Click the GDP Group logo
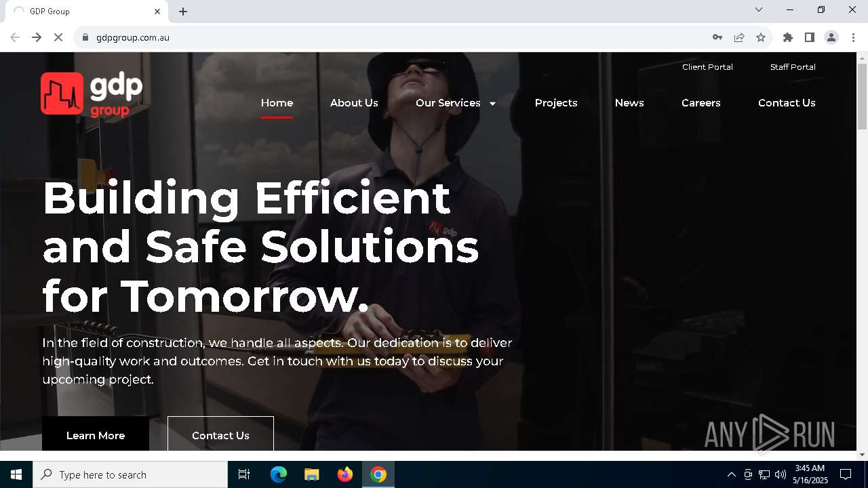 tap(92, 94)
